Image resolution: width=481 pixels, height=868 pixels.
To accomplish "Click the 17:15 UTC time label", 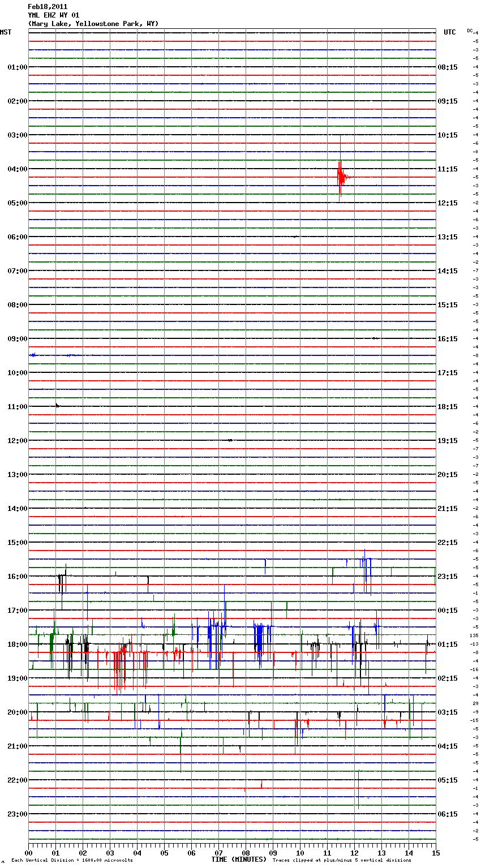I will (448, 373).
